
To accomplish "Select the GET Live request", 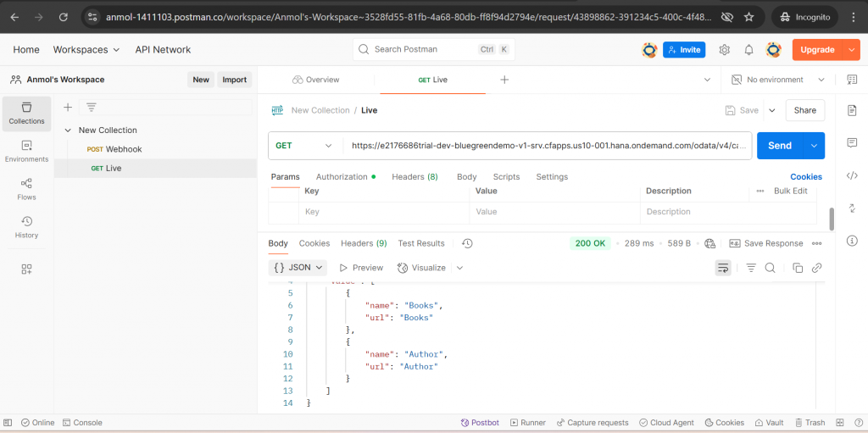I will (x=156, y=169).
